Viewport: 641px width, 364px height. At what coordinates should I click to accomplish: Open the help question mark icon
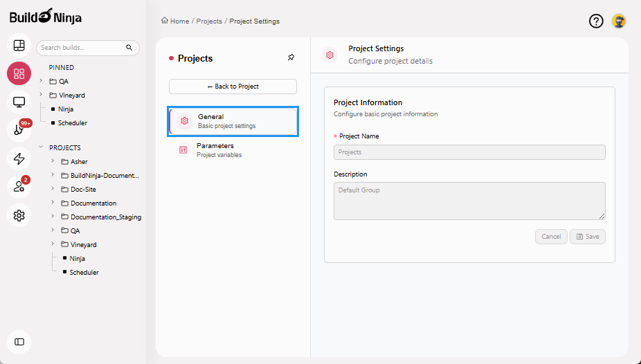[x=596, y=21]
